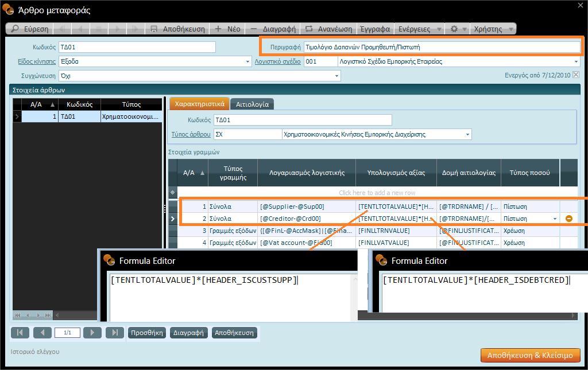588x370 pixels.
Task: Click Κωδικός field in Χαρακτηριστικά tab
Action: pyautogui.click(x=303, y=120)
